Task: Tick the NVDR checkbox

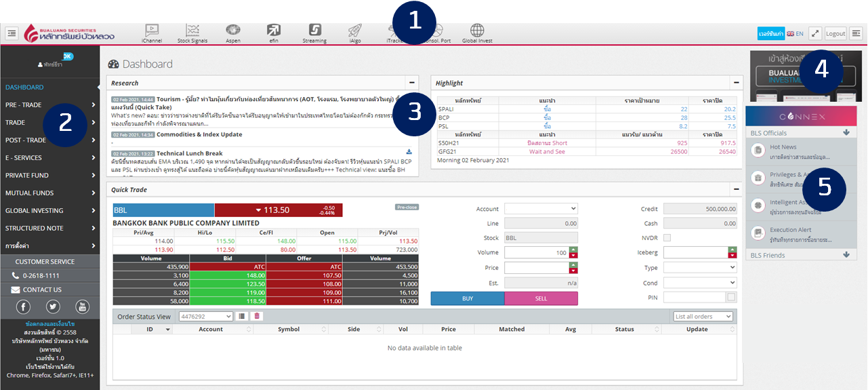Action: pos(667,238)
